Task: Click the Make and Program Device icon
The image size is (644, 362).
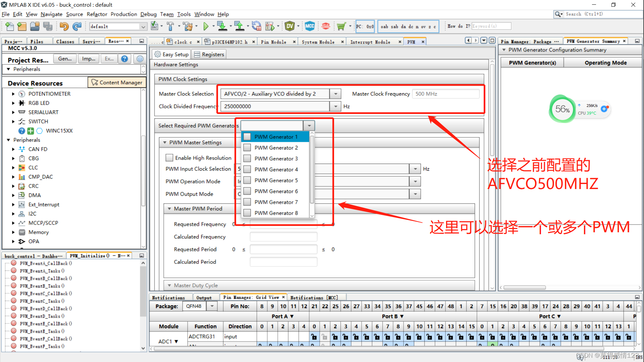Action: pos(222,26)
